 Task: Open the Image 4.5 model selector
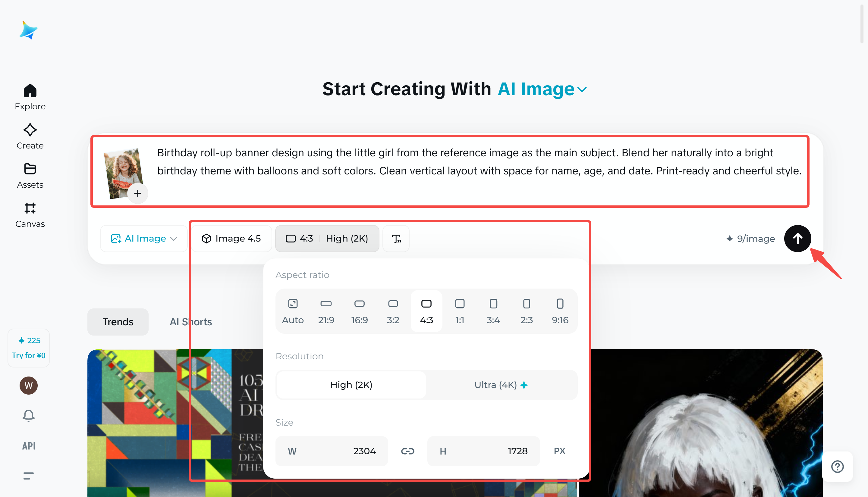click(x=232, y=239)
